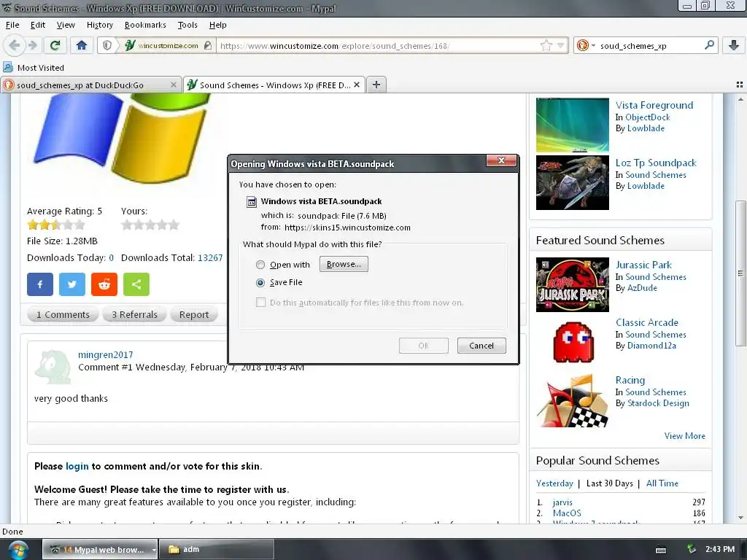Open the Edit menu
The width and height of the screenshot is (747, 560).
(38, 25)
